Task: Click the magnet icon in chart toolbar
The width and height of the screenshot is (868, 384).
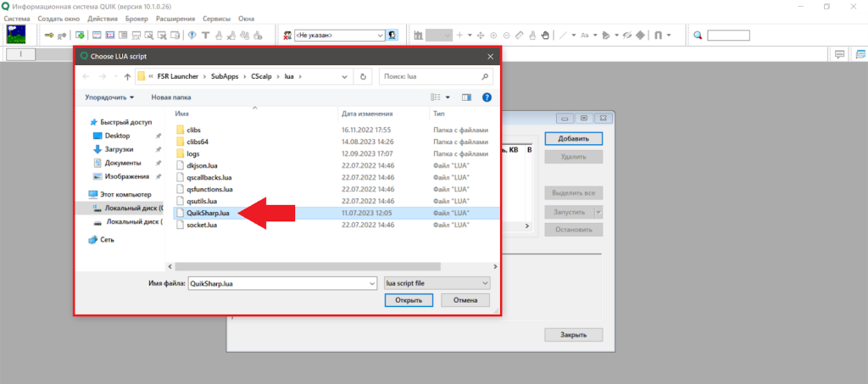Action: (658, 35)
